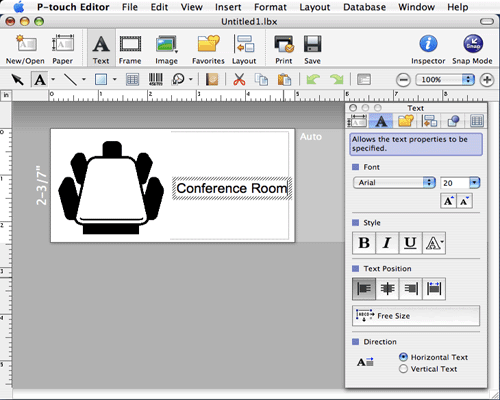Increase font size with larger A button

[x=448, y=201]
